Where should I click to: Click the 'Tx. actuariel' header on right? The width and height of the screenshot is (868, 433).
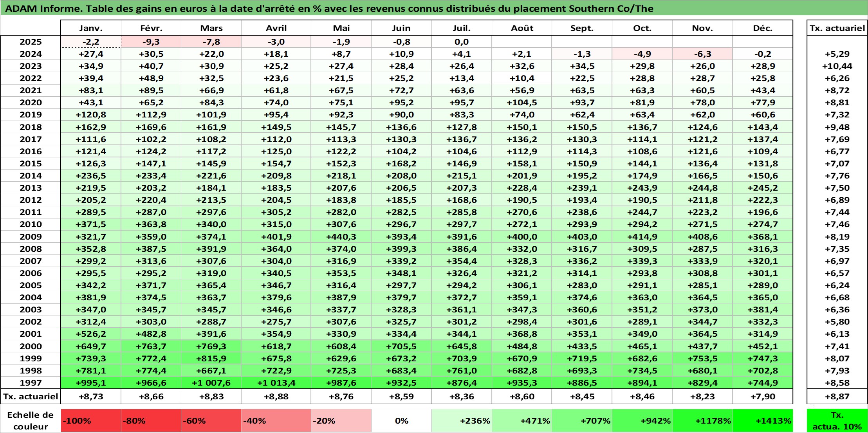[x=837, y=28]
